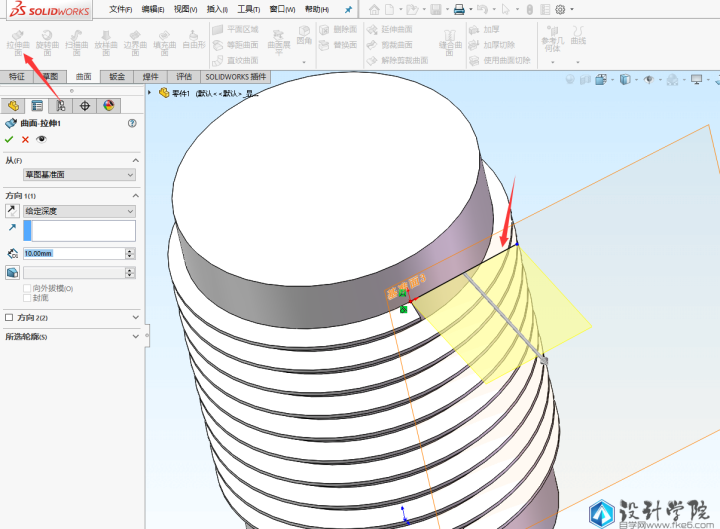Collapse the 方向 1 section
This screenshot has width=720, height=529.
135,195
